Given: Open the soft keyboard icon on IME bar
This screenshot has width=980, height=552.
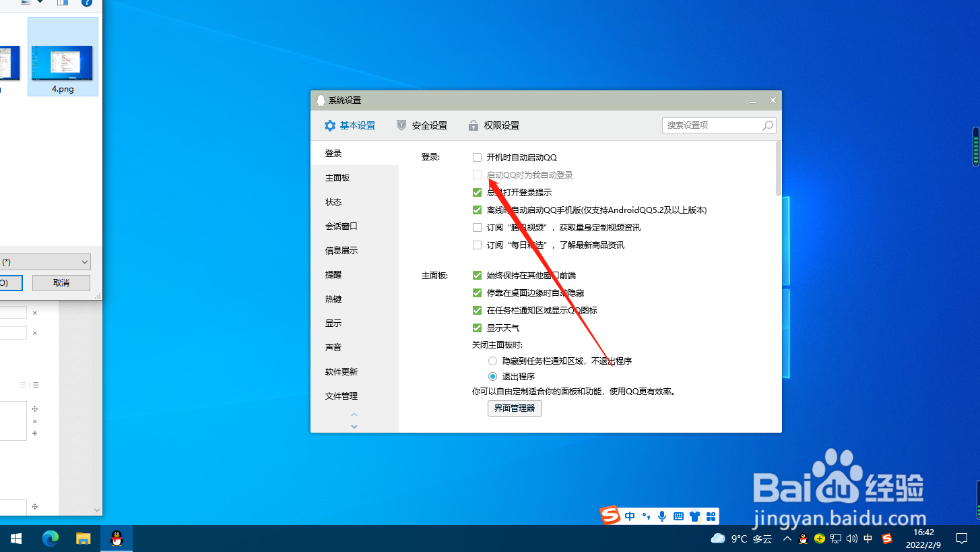Looking at the screenshot, I should (678, 517).
